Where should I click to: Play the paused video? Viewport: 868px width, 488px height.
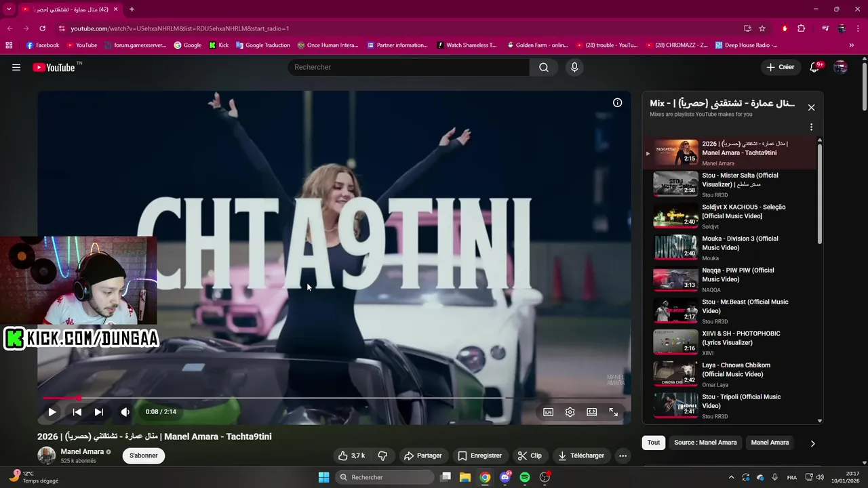[x=52, y=412]
